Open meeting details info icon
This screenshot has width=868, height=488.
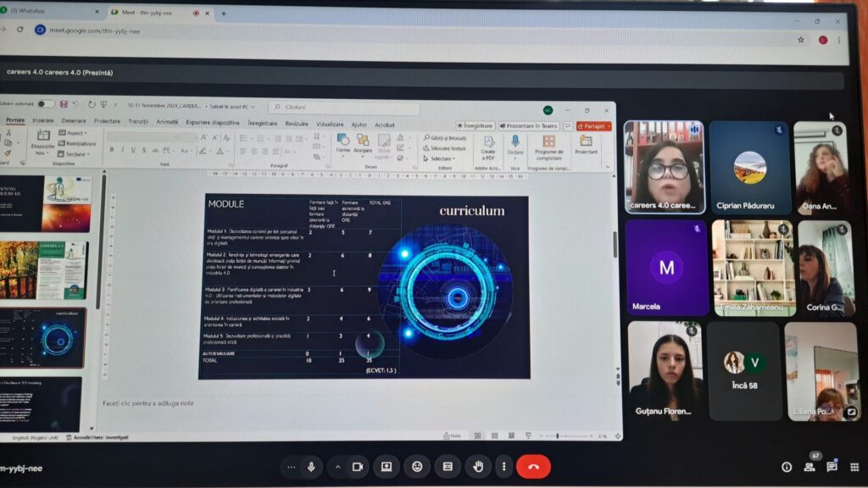(787, 468)
